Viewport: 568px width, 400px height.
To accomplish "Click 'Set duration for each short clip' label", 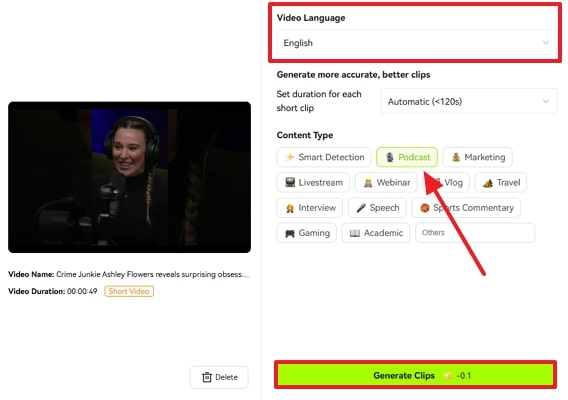I will click(319, 101).
